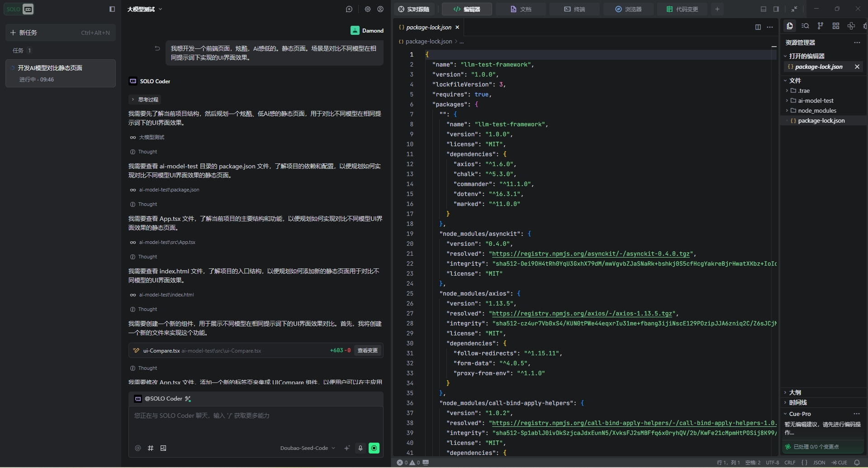
Task: Toggle the left task sidebar panel
Action: 112,9
